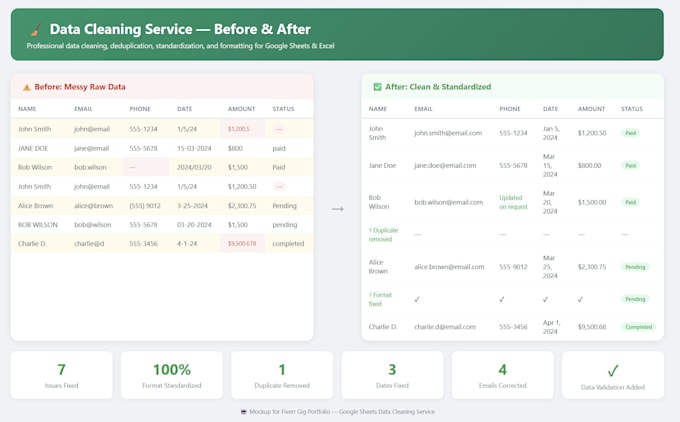680x422 pixels.
Task: Click the warning triangle icon beside Before
Action: pyautogui.click(x=26, y=87)
